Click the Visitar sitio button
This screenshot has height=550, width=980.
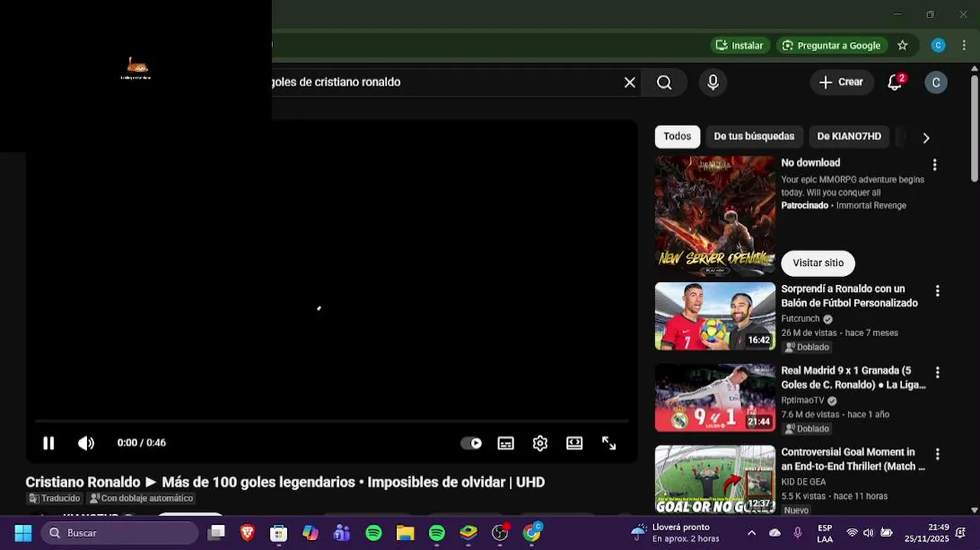pyautogui.click(x=818, y=263)
